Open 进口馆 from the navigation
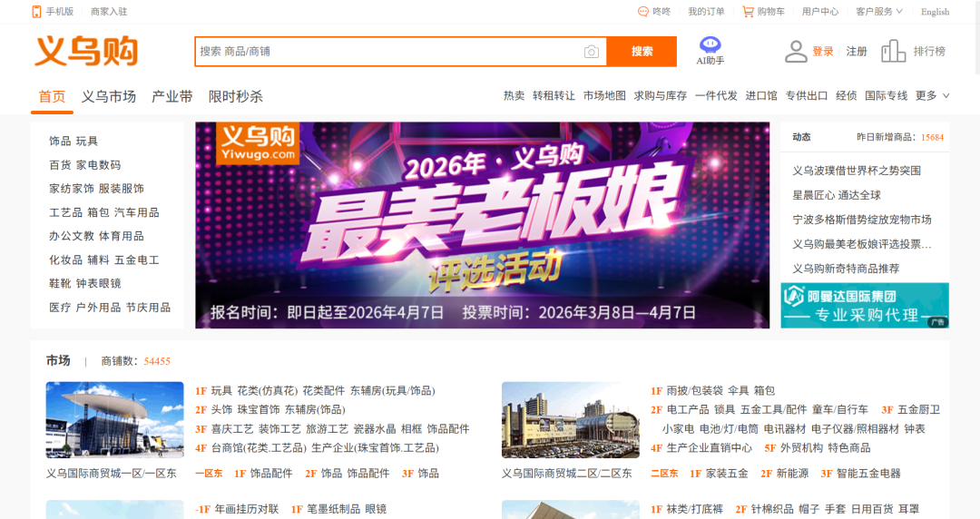Image resolution: width=980 pixels, height=519 pixels. coord(761,95)
